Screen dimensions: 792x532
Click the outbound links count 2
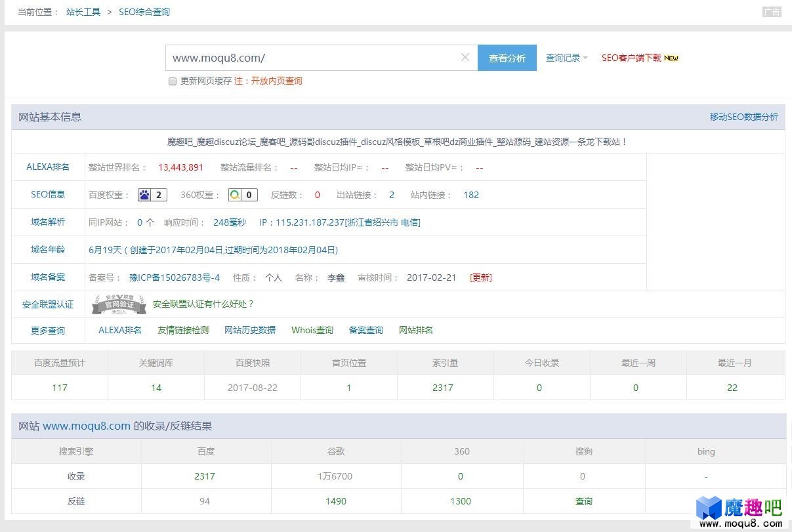click(392, 195)
